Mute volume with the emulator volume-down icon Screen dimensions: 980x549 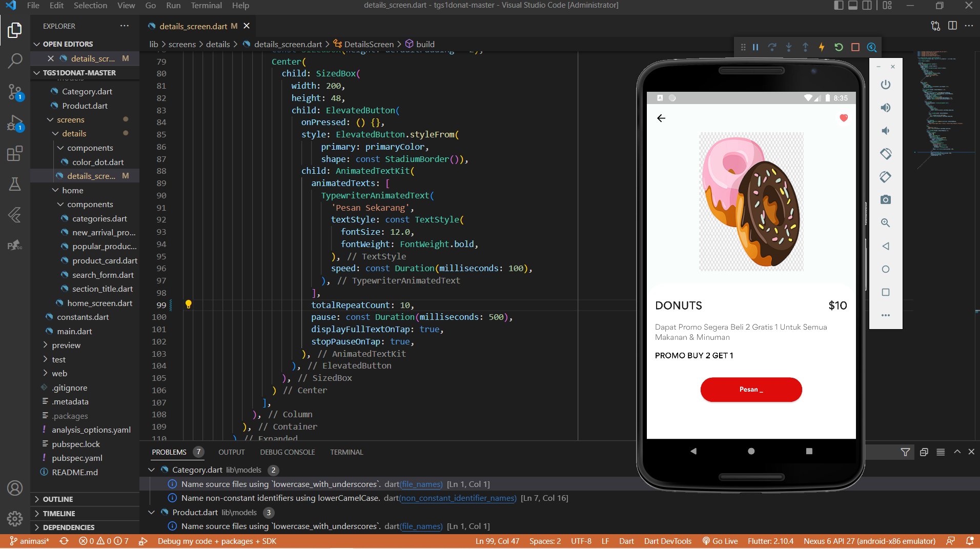point(886,131)
